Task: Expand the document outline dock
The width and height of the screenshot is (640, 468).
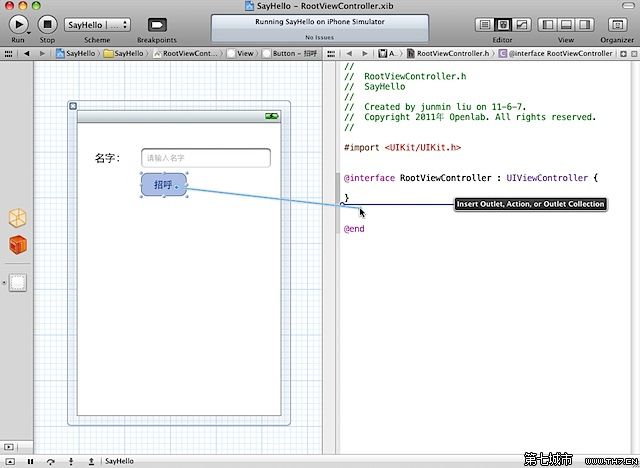Action: 9,447
